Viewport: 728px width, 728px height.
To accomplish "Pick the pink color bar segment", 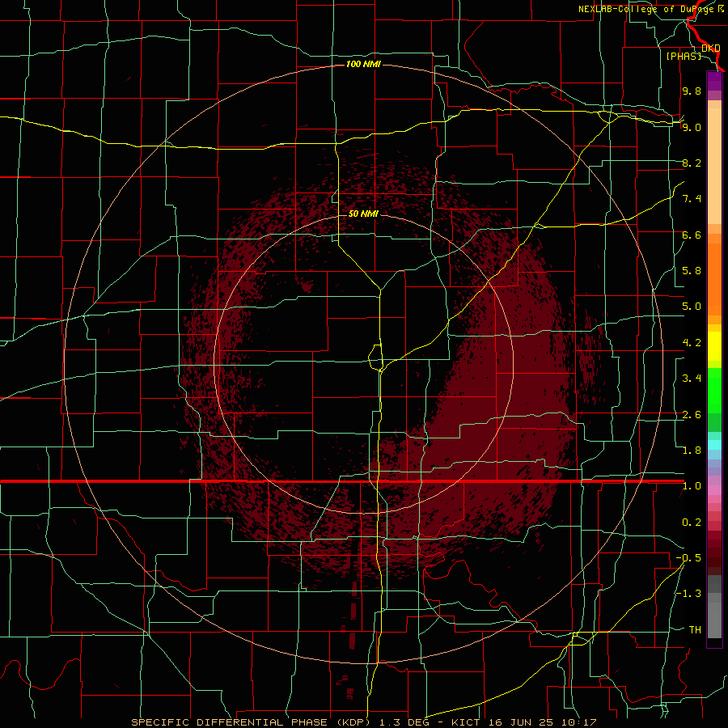I will [x=714, y=490].
